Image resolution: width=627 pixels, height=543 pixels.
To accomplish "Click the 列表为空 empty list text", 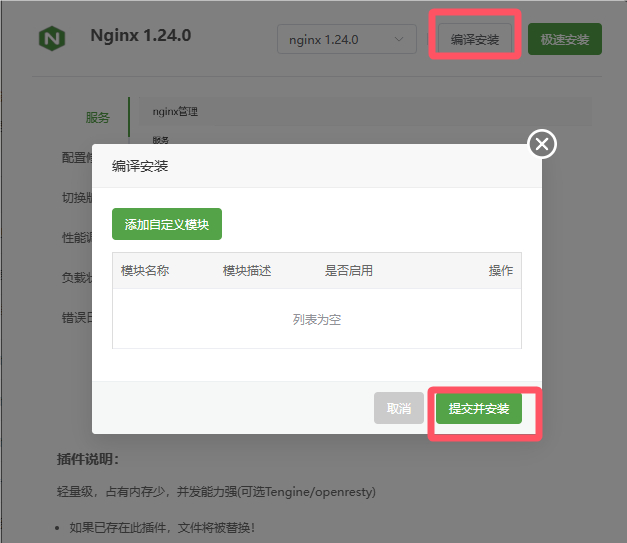I will [317, 319].
